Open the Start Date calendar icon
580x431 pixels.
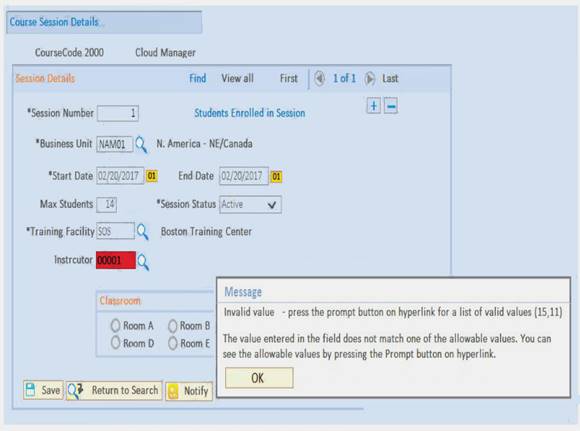[152, 176]
